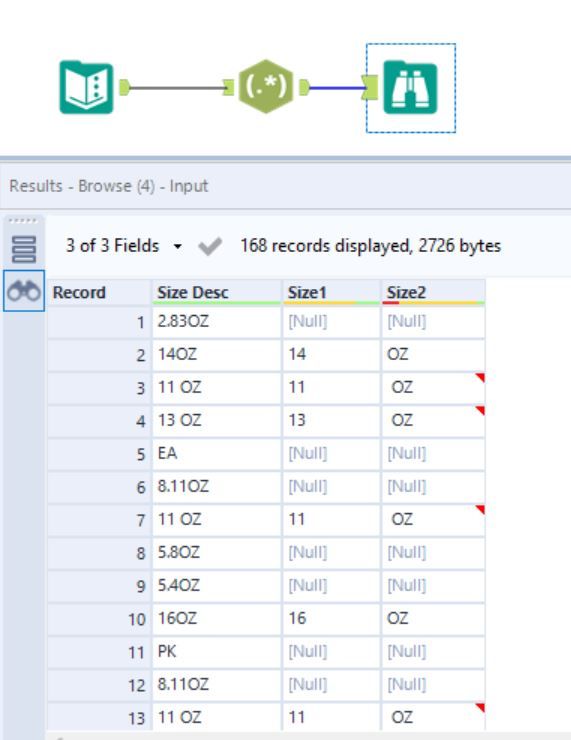Select the Browse tool on canvas
571x740 pixels.
point(410,88)
